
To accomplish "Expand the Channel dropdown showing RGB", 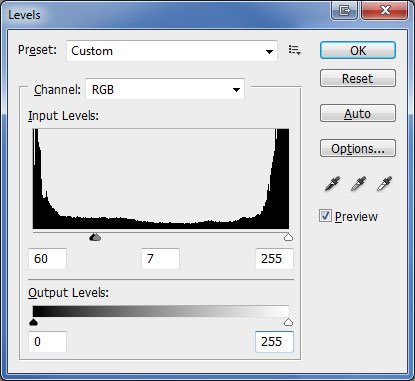I will click(165, 89).
